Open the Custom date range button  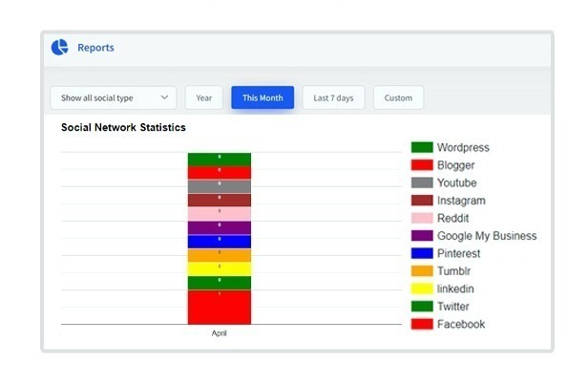(398, 97)
